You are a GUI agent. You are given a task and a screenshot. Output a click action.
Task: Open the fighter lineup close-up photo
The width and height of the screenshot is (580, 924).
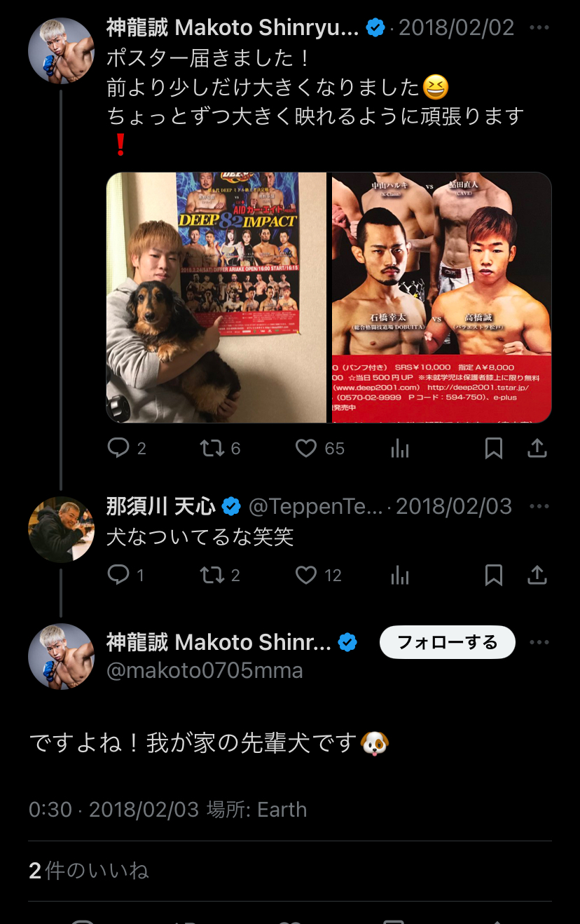coord(441,298)
